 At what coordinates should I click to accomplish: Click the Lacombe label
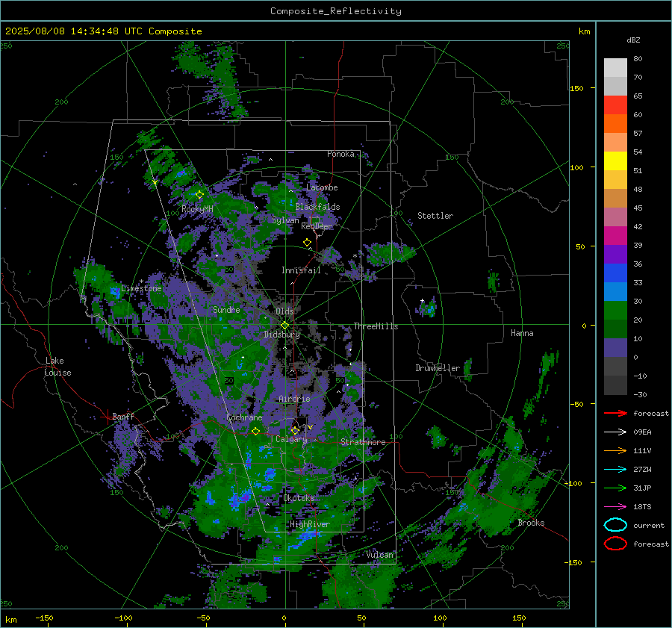pos(322,187)
